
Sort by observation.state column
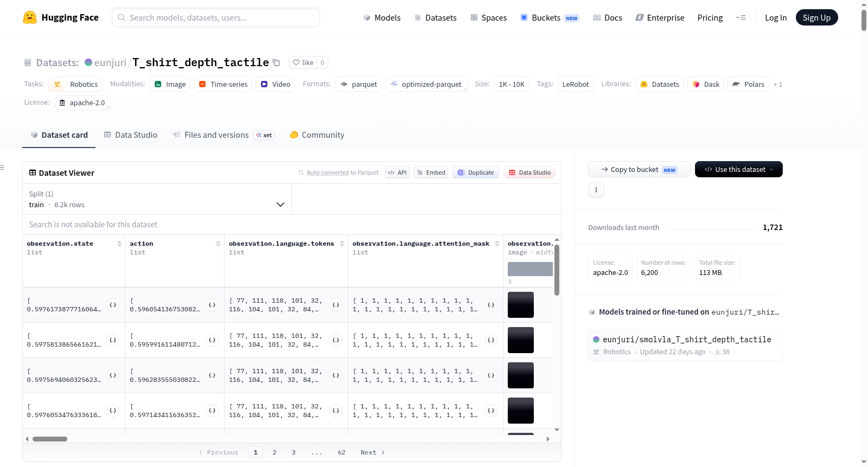(119, 244)
